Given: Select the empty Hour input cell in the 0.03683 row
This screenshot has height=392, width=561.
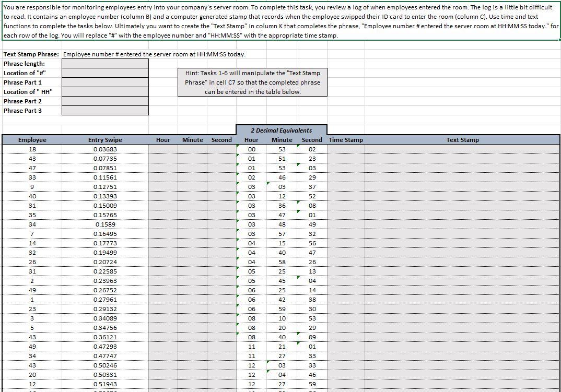Looking at the screenshot, I should click(163, 149).
